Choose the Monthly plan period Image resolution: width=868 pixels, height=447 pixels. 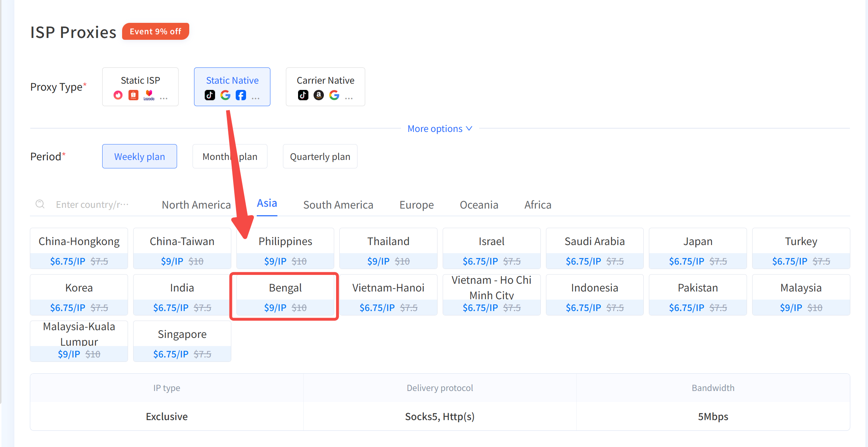230,156
